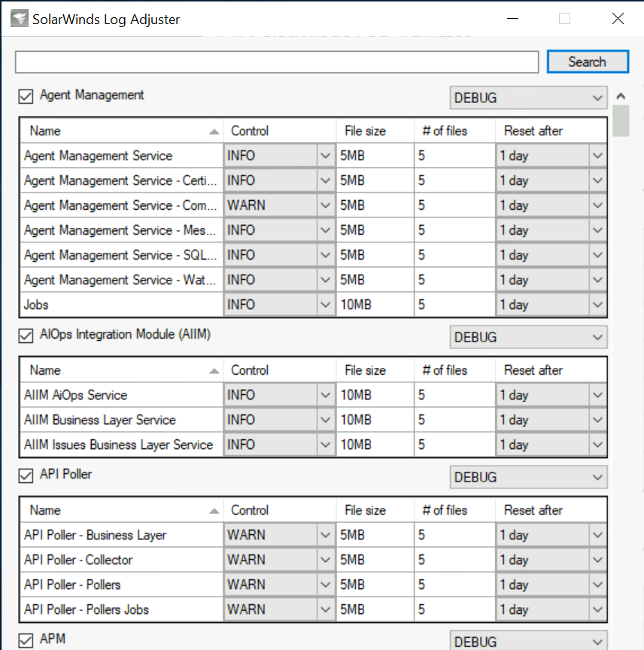Open Reset after dropdown for AIIM Business Layer Service

pyautogui.click(x=551, y=420)
